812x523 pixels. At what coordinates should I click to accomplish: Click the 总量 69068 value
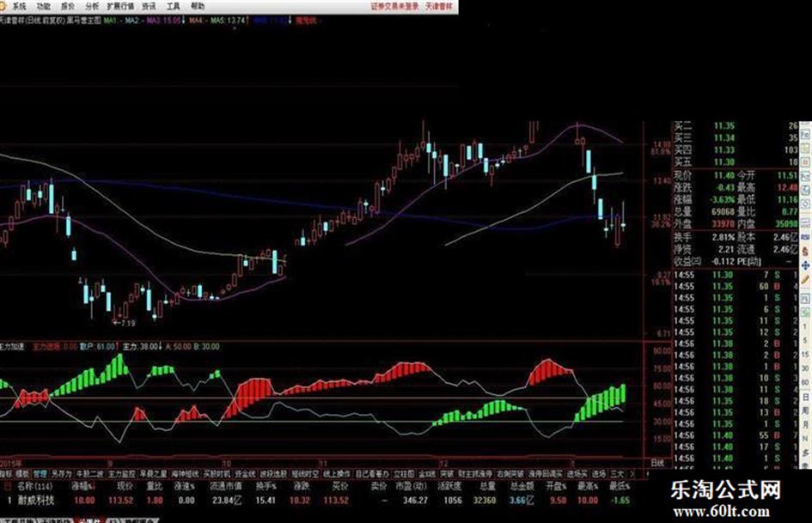pos(723,212)
